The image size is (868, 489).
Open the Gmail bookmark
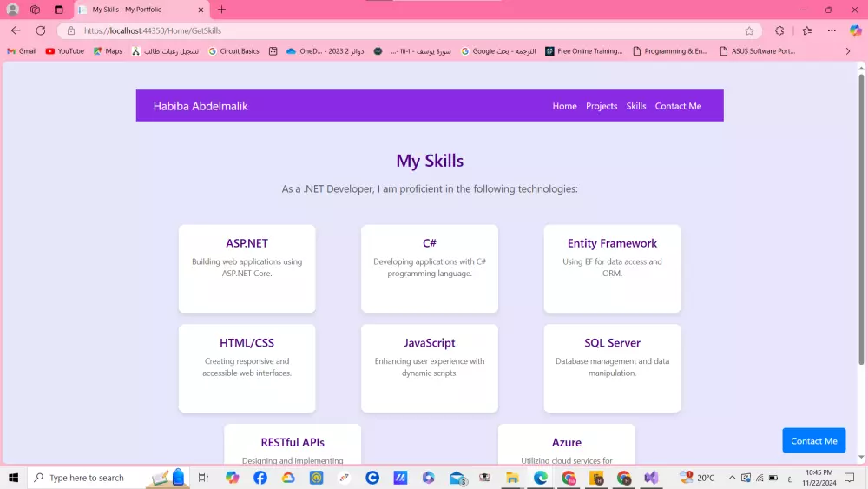(x=22, y=51)
